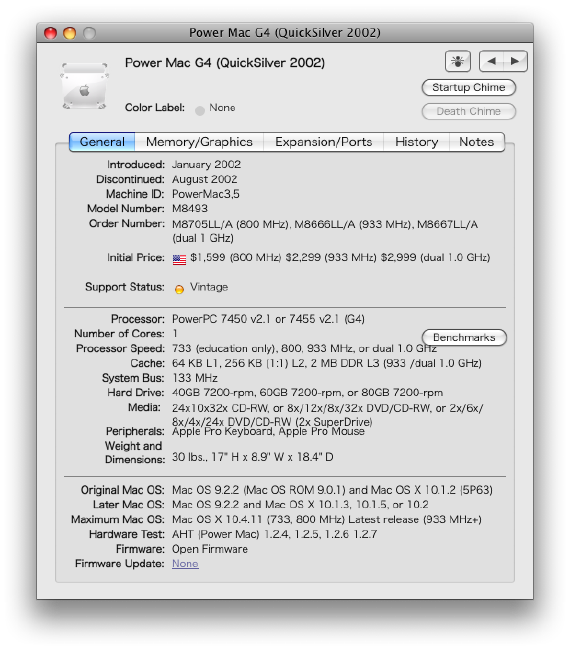
Task: Click the Number of Cores value '1'
Action: click(x=175, y=334)
